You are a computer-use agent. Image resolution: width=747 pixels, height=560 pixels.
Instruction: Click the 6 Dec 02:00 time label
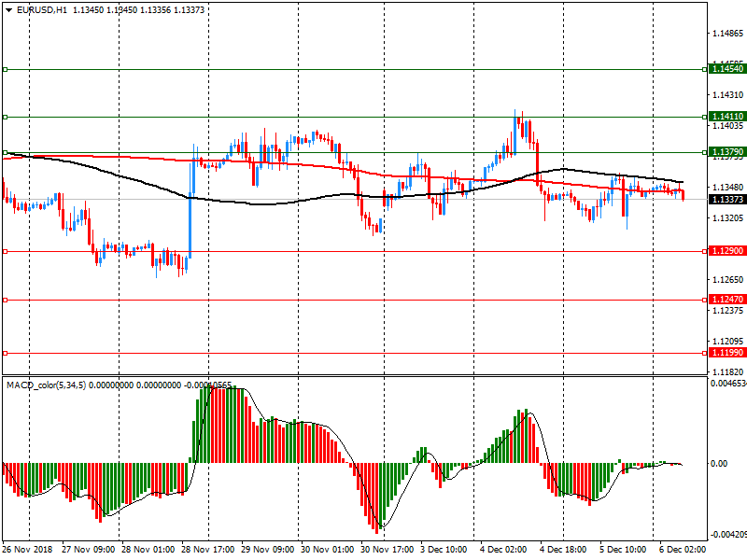[x=682, y=550]
